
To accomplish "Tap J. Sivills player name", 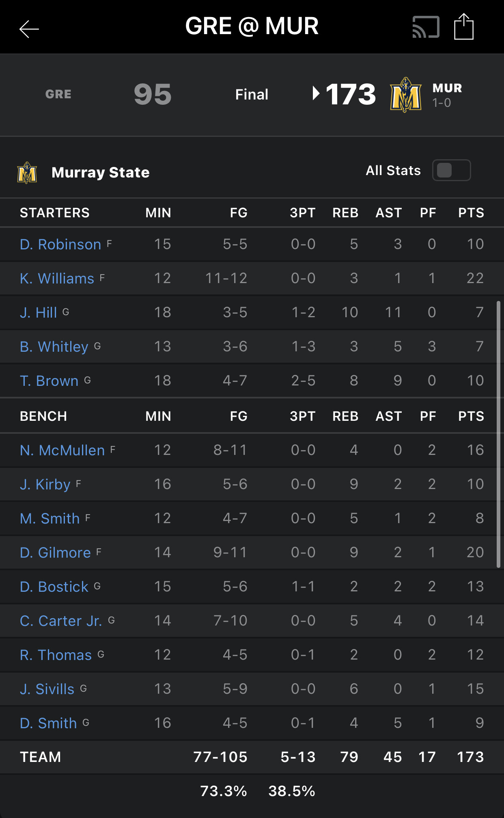I will tap(47, 689).
